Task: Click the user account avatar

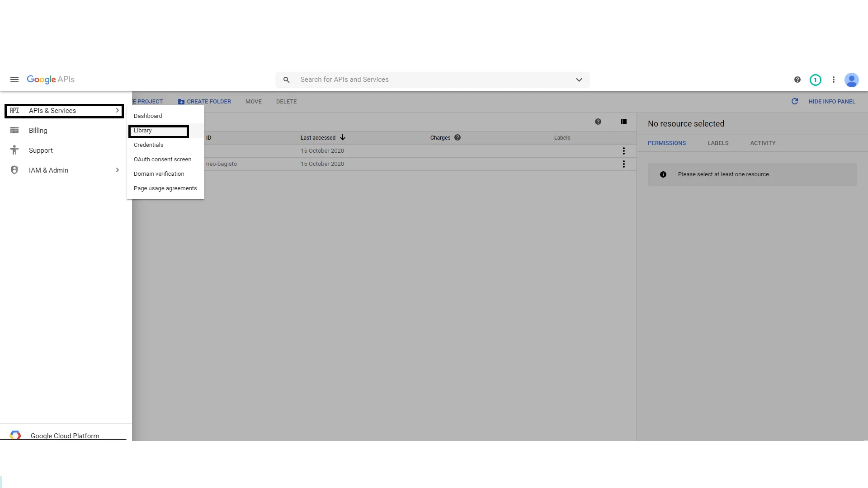Action: point(851,80)
